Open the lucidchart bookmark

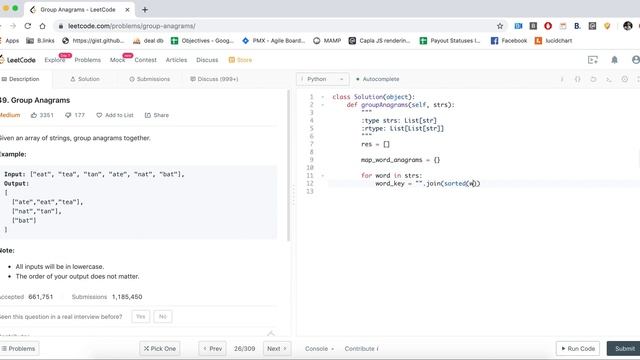(x=553, y=41)
